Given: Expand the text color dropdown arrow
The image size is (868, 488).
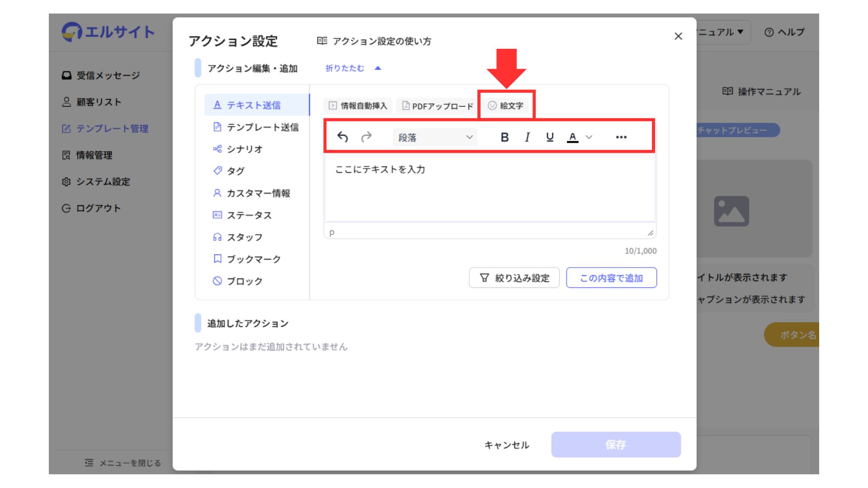Looking at the screenshot, I should (589, 137).
